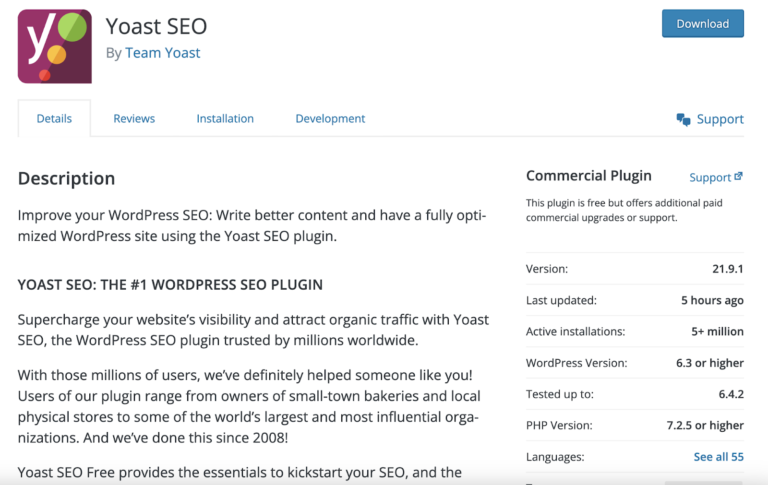Click the Yoast SEO plugin logo

54,46
